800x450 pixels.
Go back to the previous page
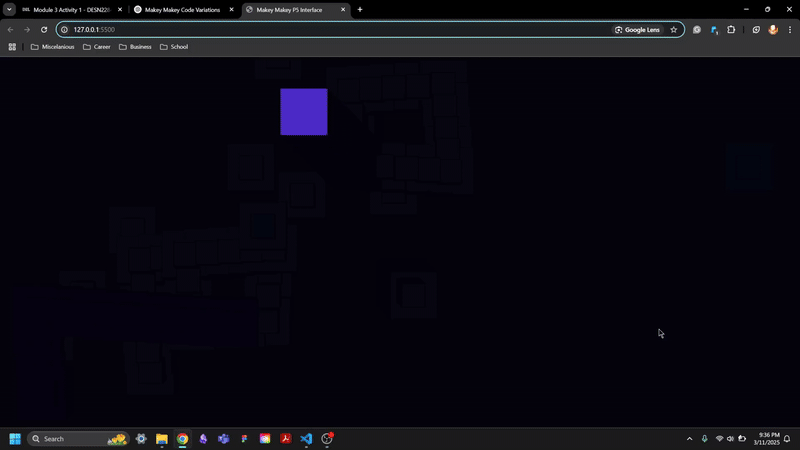(10, 30)
